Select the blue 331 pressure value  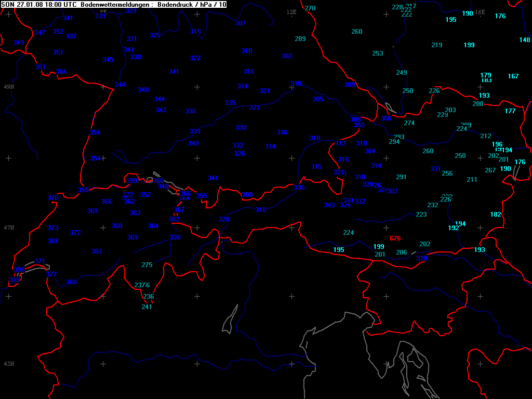(435, 169)
